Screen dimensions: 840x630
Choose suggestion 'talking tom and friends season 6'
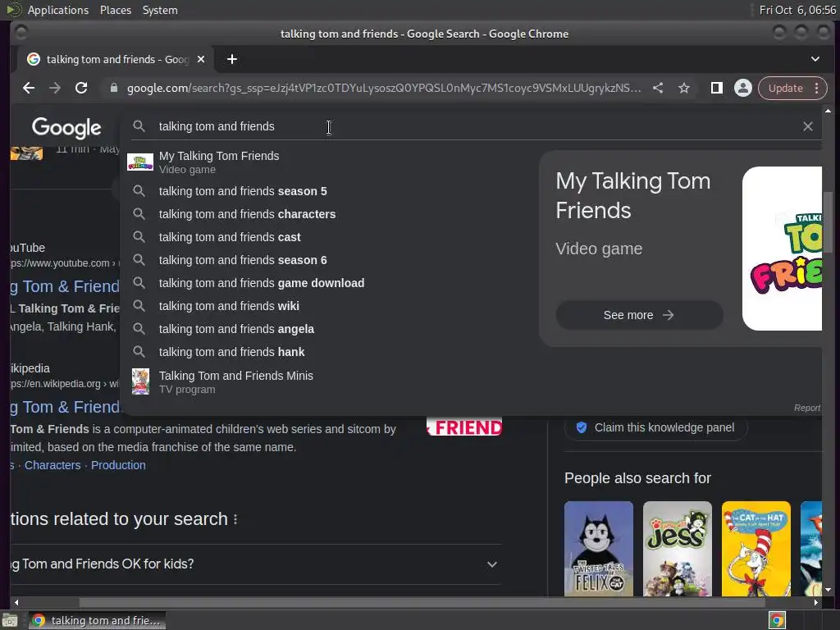point(330,260)
